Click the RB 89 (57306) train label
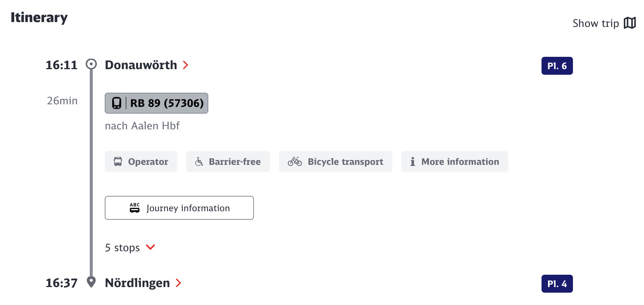 click(167, 103)
